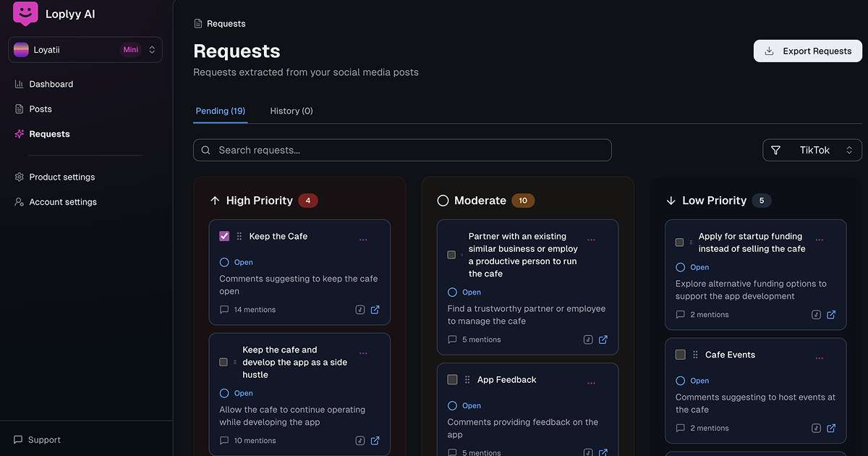The image size is (868, 456).
Task: Open the TikTok filter dropdown
Action: (812, 150)
